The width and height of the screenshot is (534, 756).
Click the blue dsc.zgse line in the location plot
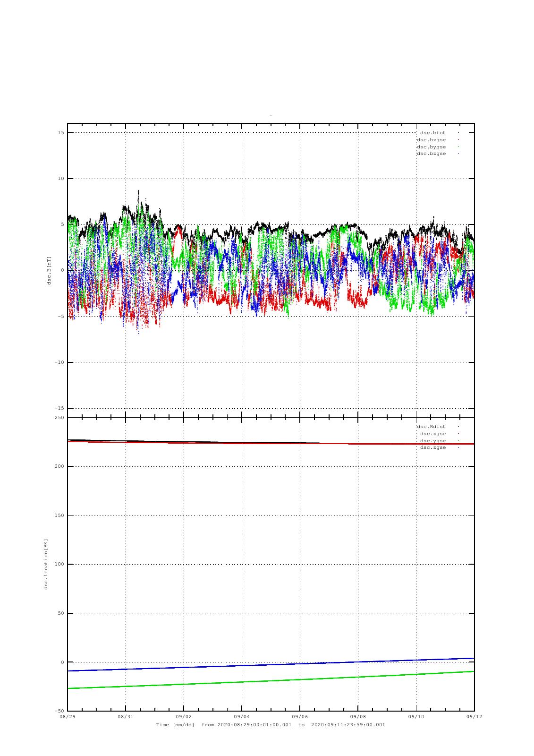pos(271,664)
